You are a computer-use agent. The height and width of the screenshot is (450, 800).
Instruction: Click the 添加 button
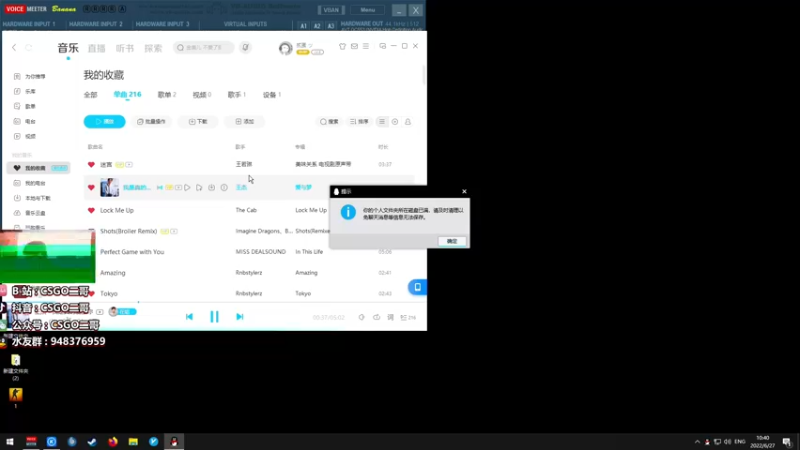(244, 121)
